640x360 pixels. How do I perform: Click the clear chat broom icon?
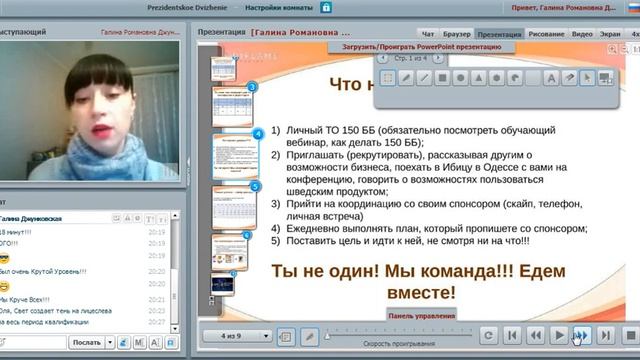click(124, 342)
